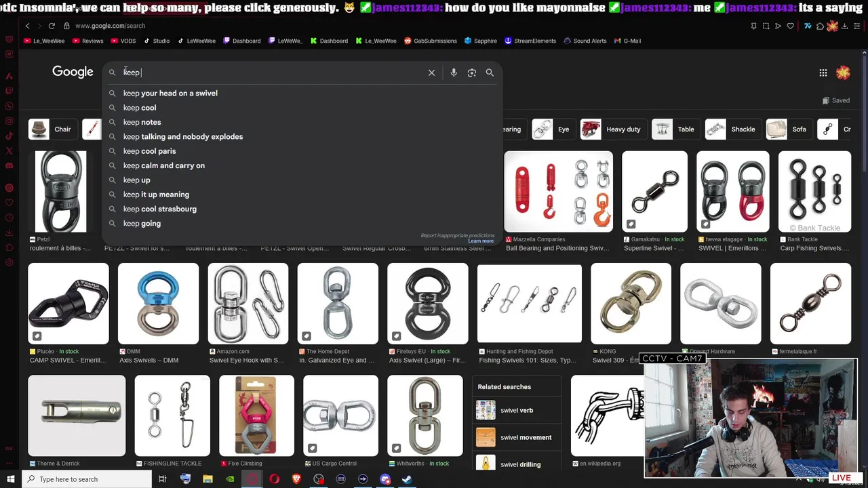Open the Google apps grid
Image resolution: width=868 pixels, height=488 pixels.
823,73
